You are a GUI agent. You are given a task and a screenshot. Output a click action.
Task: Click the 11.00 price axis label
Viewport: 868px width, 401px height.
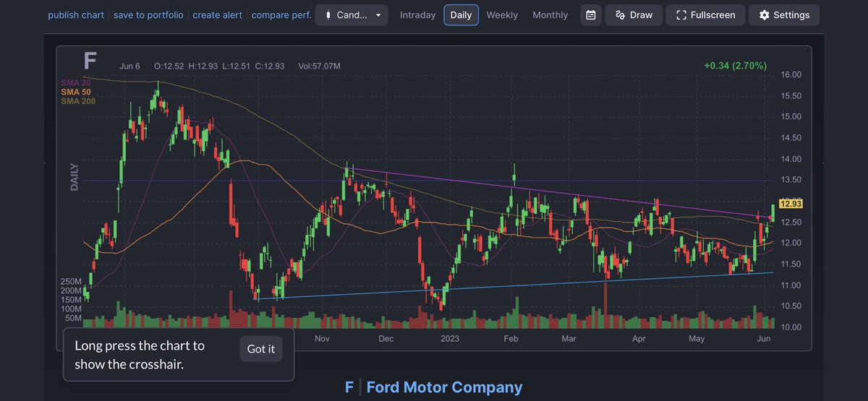(x=791, y=285)
